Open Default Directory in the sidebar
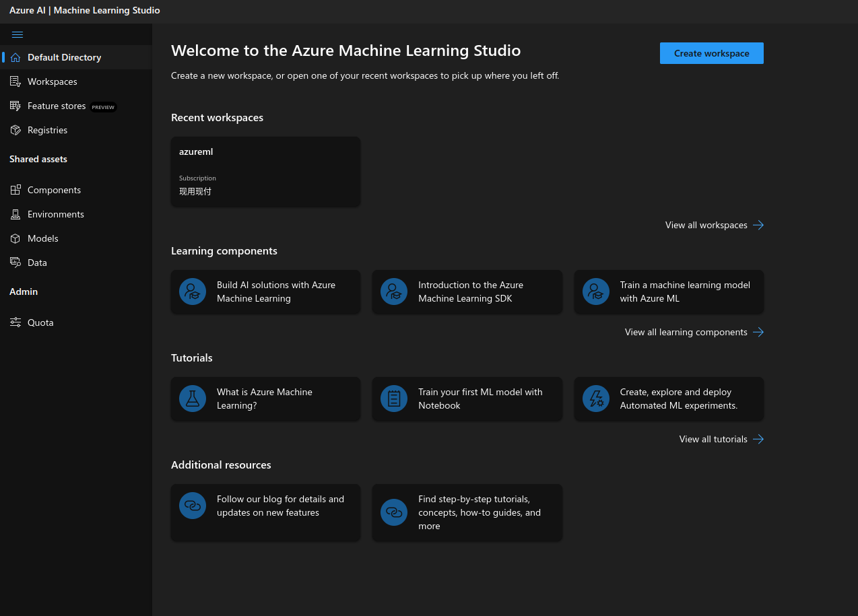This screenshot has width=858, height=616. (x=76, y=57)
